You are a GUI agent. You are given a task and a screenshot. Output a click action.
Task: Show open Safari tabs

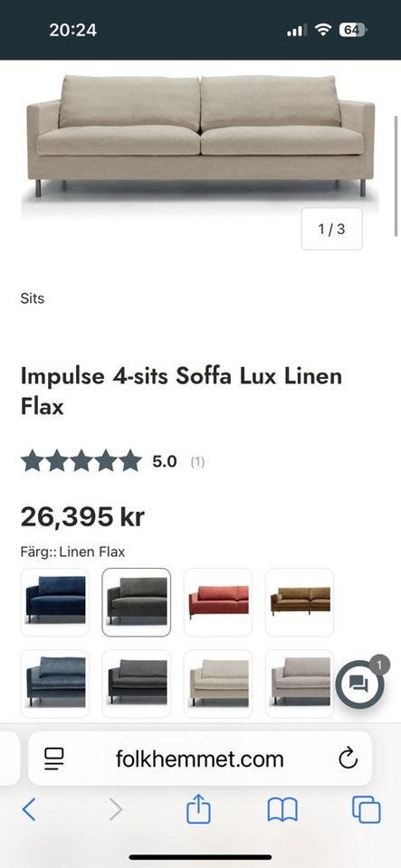pos(366,810)
